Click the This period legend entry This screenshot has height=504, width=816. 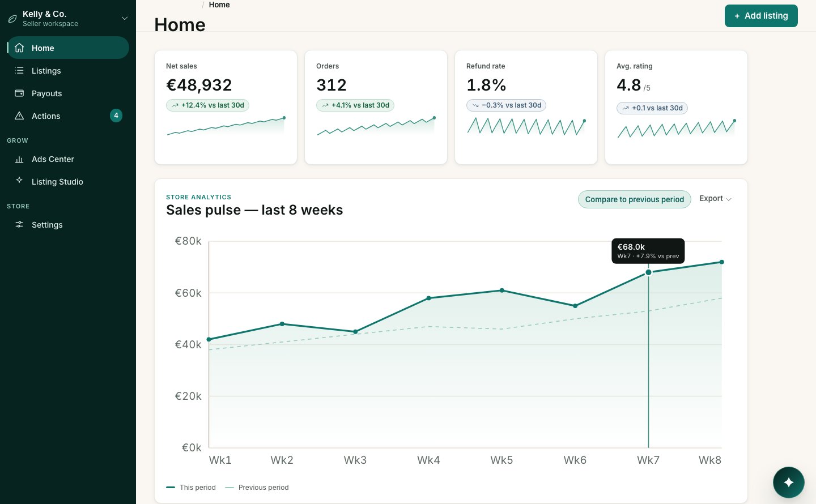coord(191,488)
